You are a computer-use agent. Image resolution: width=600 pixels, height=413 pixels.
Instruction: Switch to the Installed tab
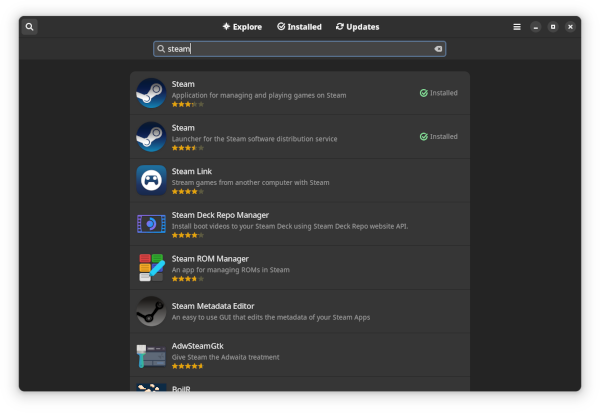click(299, 27)
